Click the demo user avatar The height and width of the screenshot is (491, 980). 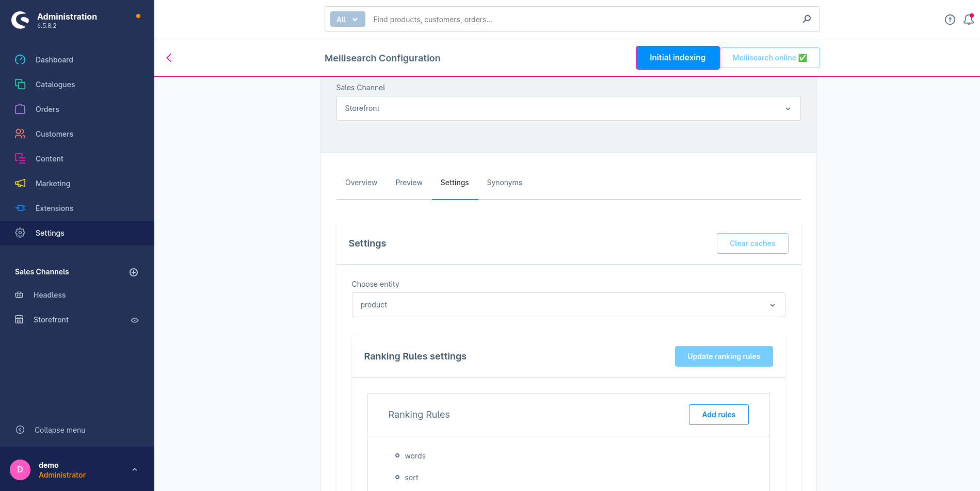point(20,470)
